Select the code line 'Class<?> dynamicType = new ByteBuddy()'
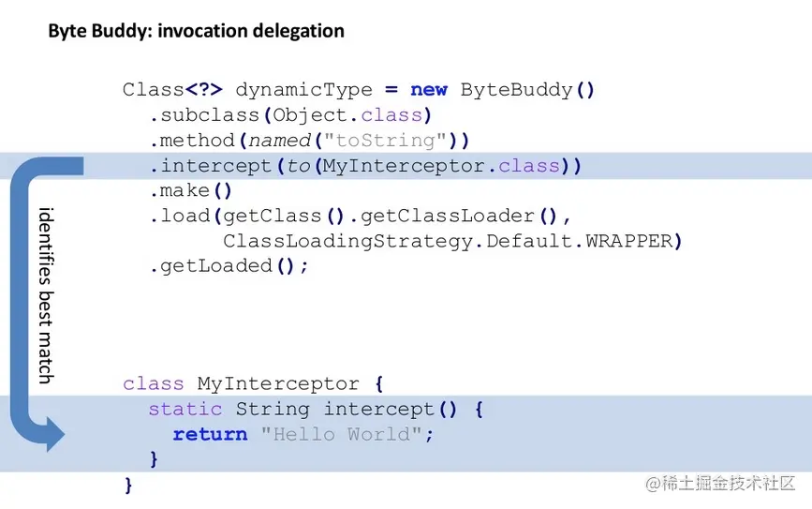Screen dimensions: 812x509 pyautogui.click(x=359, y=90)
